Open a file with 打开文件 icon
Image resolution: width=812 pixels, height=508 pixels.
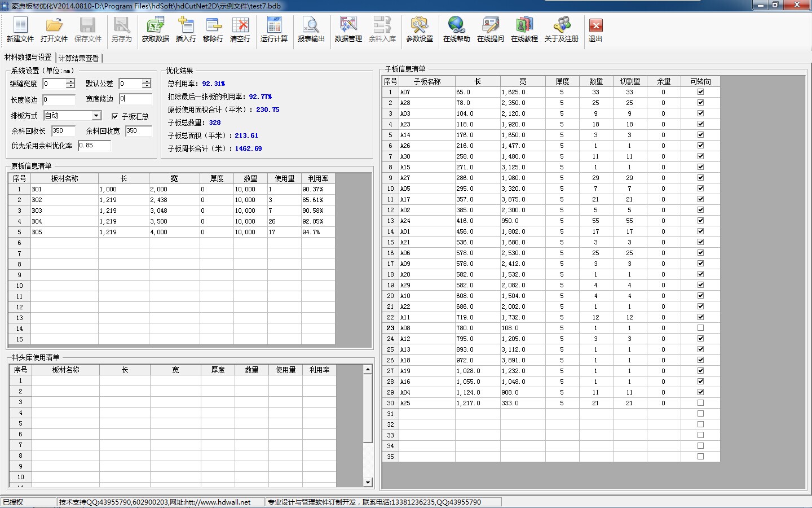54,29
